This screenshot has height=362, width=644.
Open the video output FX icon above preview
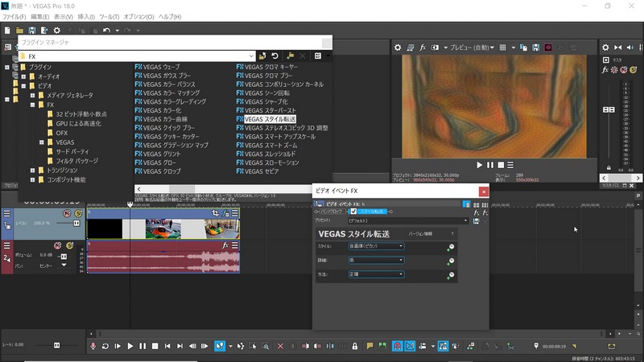point(423,47)
